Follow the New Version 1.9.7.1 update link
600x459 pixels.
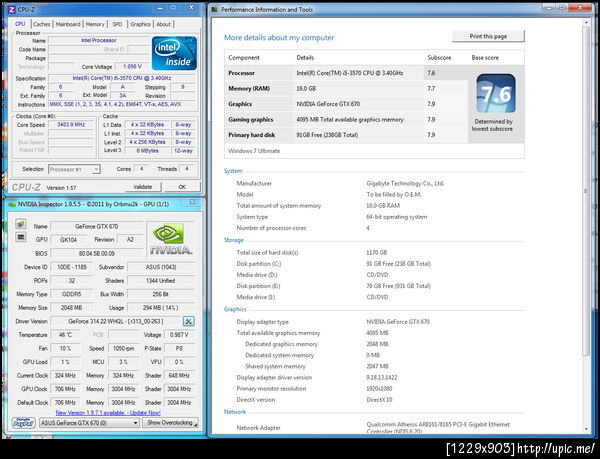click(108, 413)
